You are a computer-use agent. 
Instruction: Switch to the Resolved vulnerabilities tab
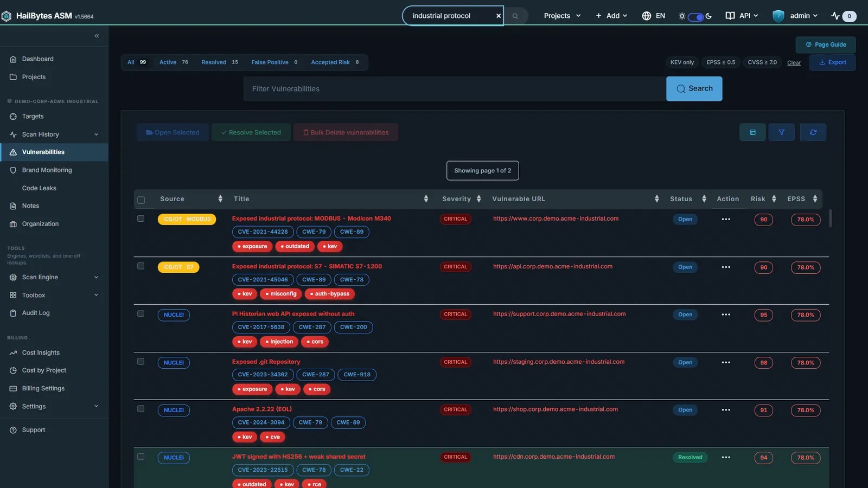coord(220,62)
